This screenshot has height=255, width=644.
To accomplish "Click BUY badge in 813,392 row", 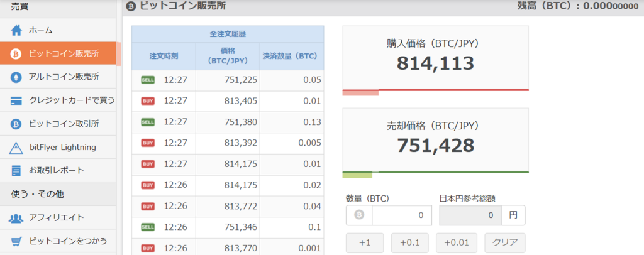I will (x=148, y=143).
